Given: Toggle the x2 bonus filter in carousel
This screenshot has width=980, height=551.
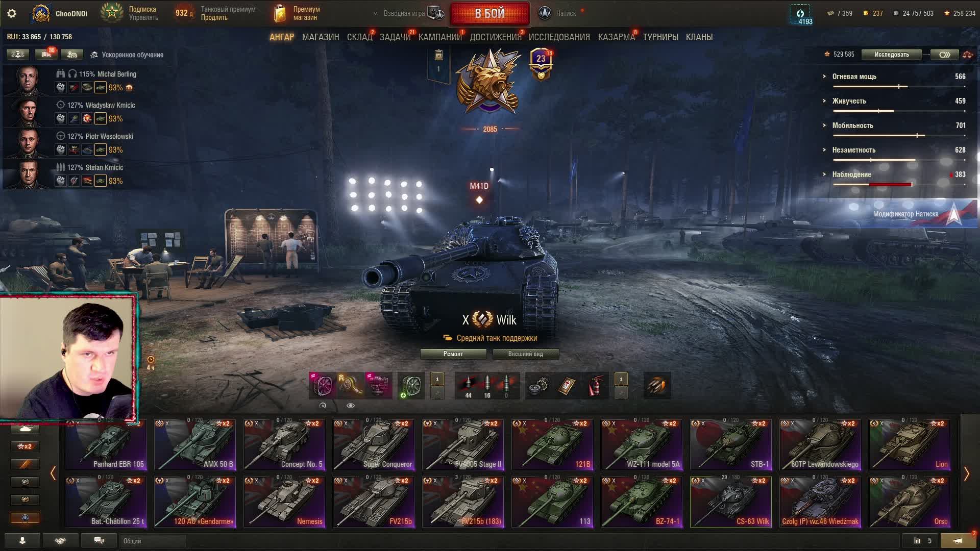Looking at the screenshot, I should point(24,446).
